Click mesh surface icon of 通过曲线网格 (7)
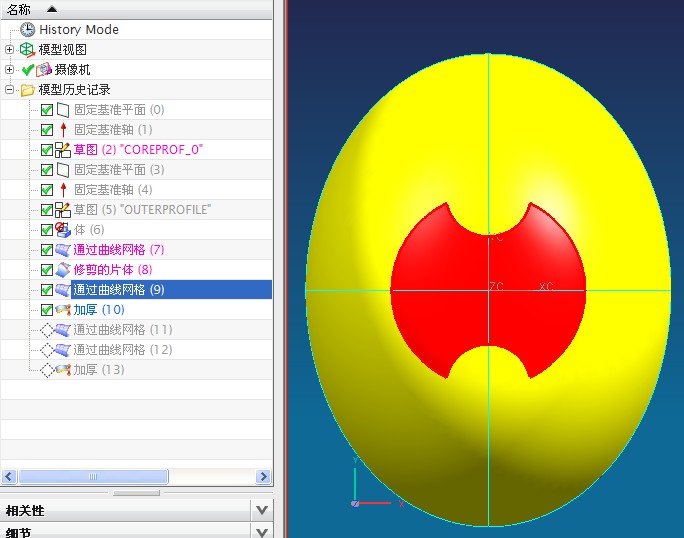 (63, 250)
